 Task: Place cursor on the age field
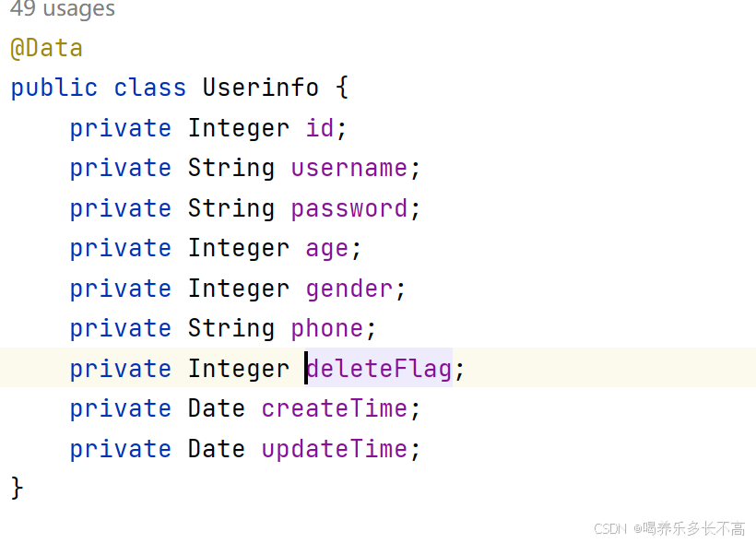click(x=327, y=249)
